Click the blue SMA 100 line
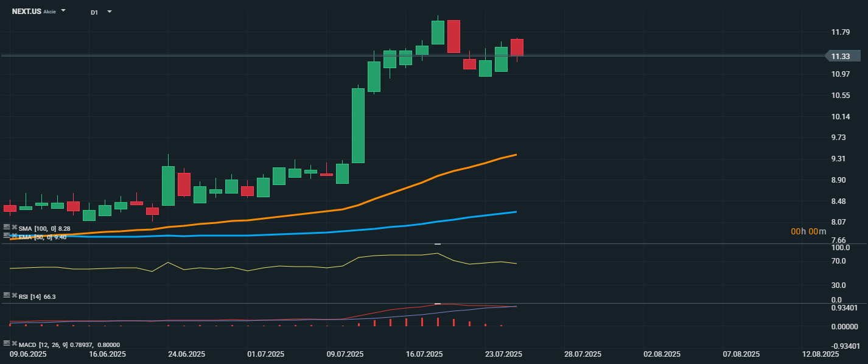Screen dimensions: 868x364 (426, 223)
